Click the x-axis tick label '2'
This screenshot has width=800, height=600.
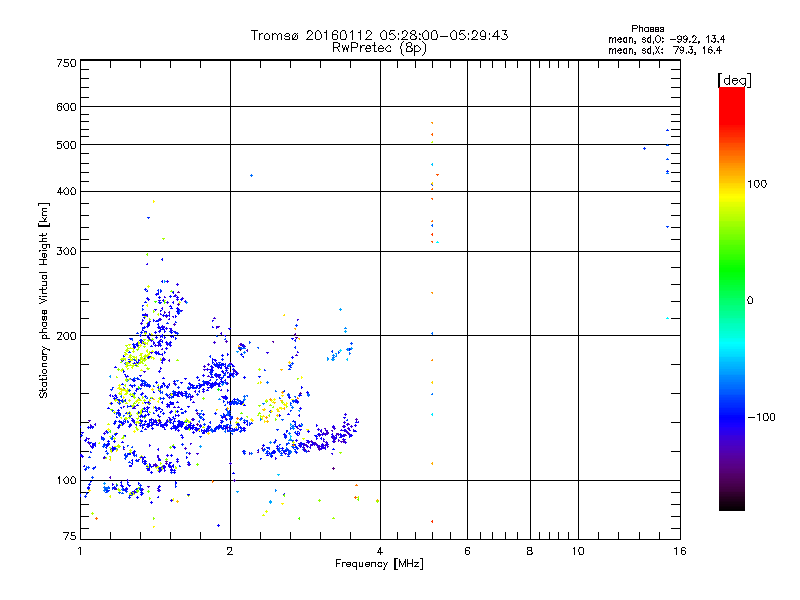(x=230, y=551)
